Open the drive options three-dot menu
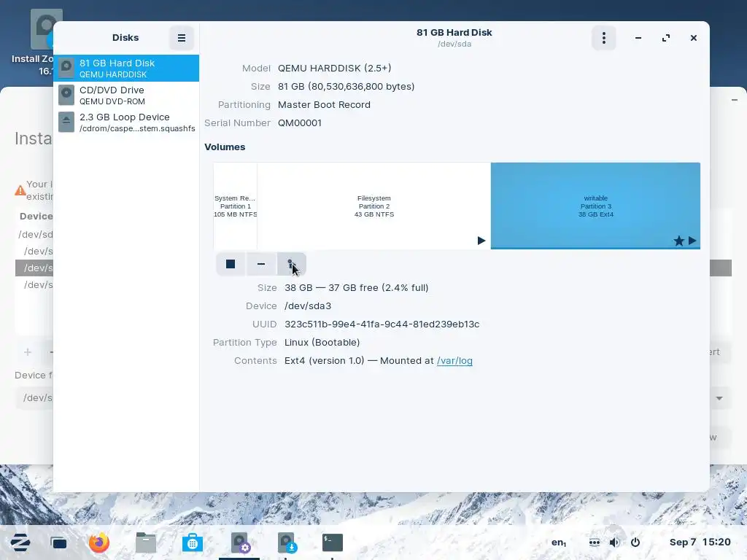Screen dimensions: 747x560 pos(603,38)
